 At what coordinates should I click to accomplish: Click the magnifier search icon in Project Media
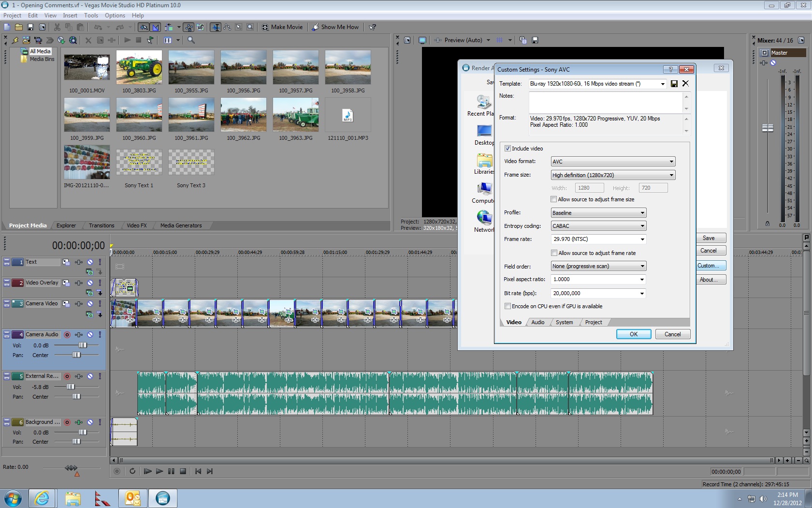(x=191, y=40)
